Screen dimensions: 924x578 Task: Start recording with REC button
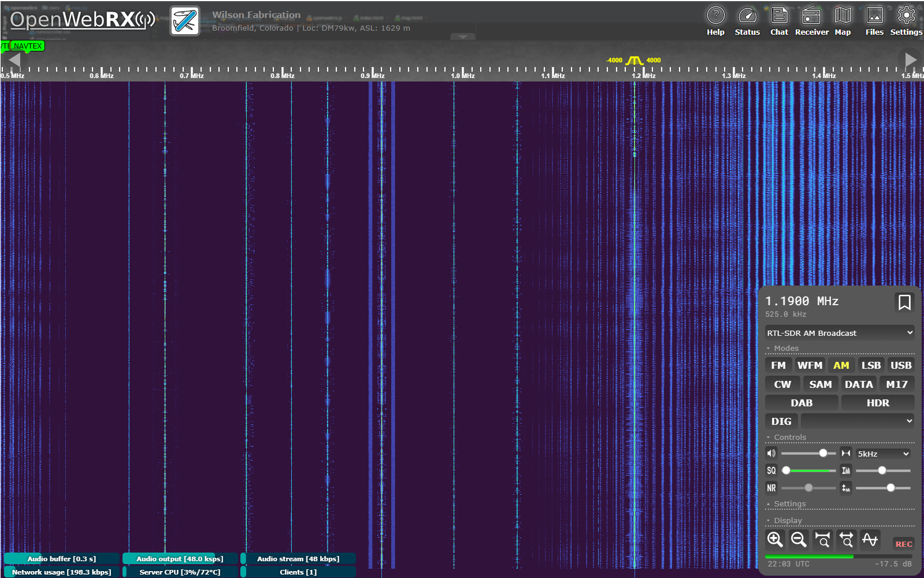pos(904,544)
